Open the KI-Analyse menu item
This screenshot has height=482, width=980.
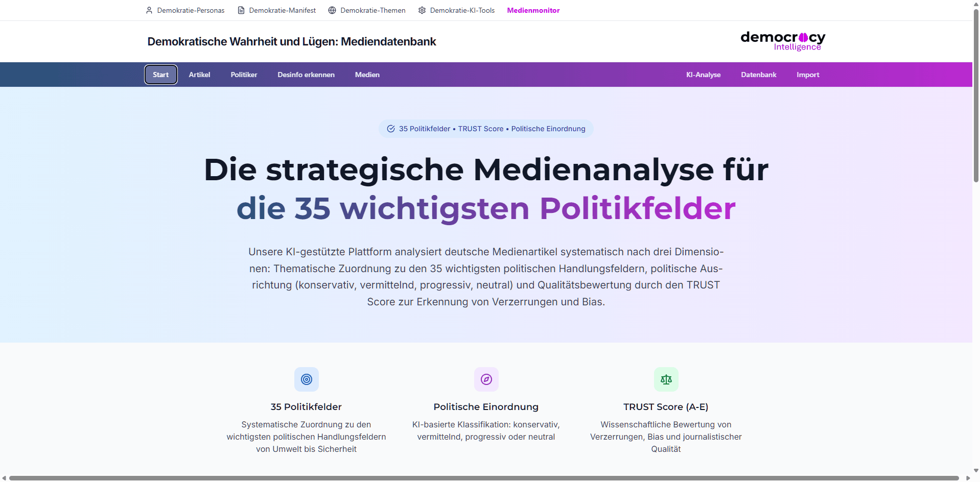click(x=704, y=75)
